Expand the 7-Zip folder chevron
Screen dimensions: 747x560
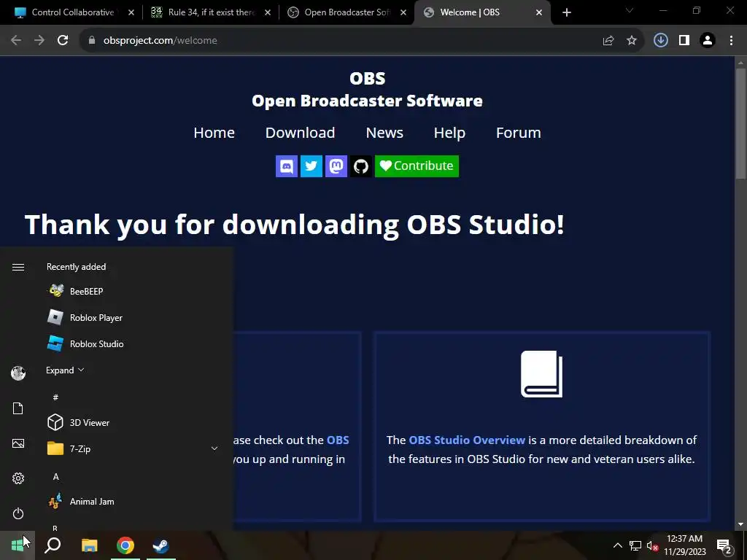pos(214,448)
